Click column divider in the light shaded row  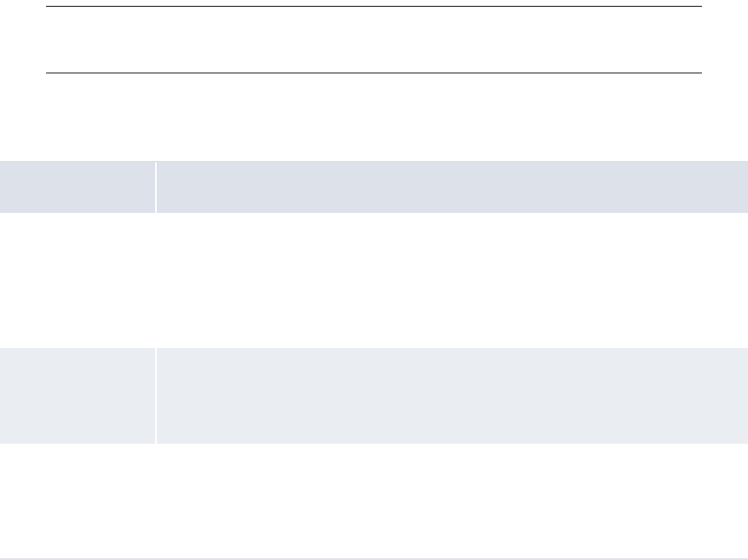[x=156, y=395]
